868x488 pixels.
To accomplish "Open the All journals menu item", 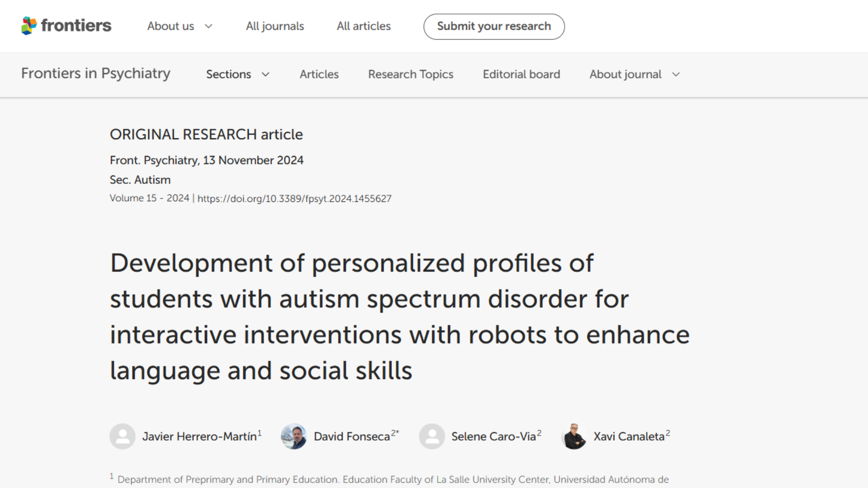I will [275, 26].
